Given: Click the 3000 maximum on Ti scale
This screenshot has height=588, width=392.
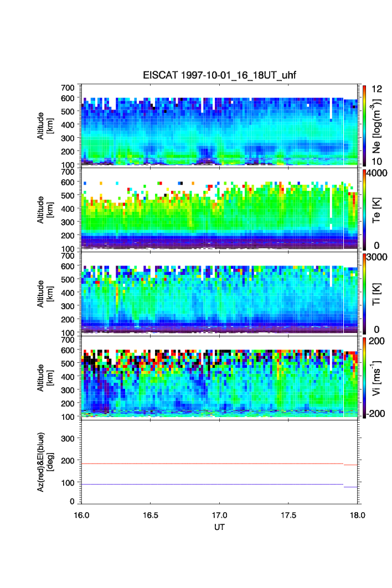Looking at the screenshot, I should pos(376,257).
